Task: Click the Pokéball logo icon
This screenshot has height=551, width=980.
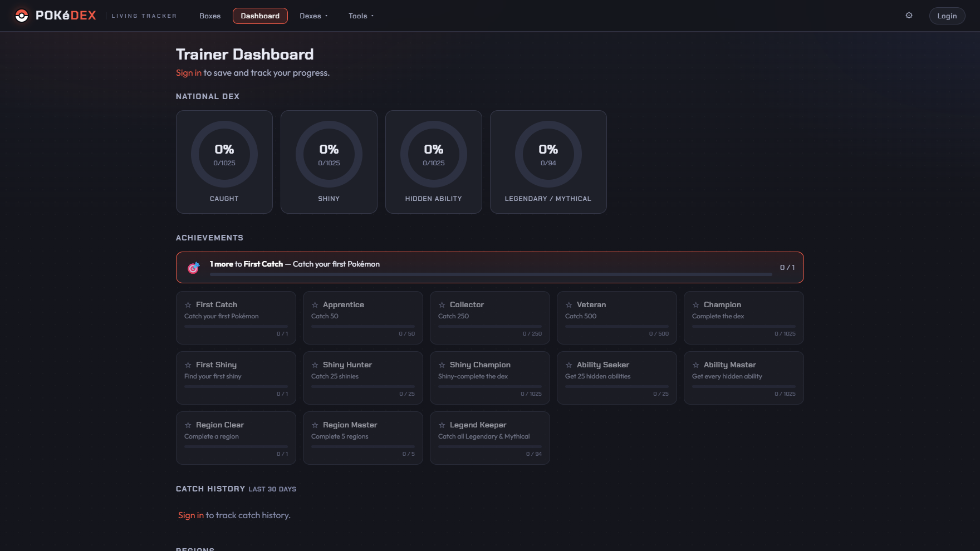Action: point(22,16)
